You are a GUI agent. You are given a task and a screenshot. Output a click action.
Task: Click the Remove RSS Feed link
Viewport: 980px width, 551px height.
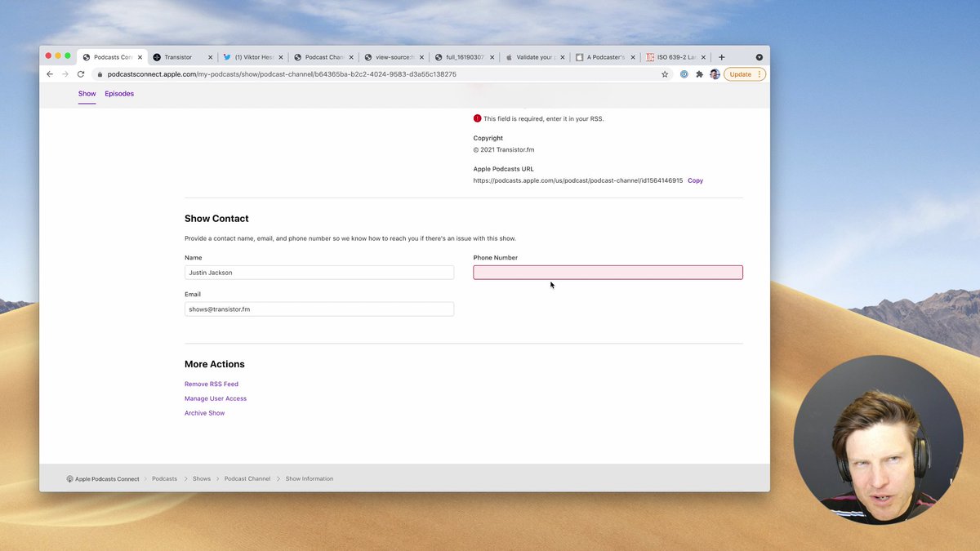(x=212, y=384)
